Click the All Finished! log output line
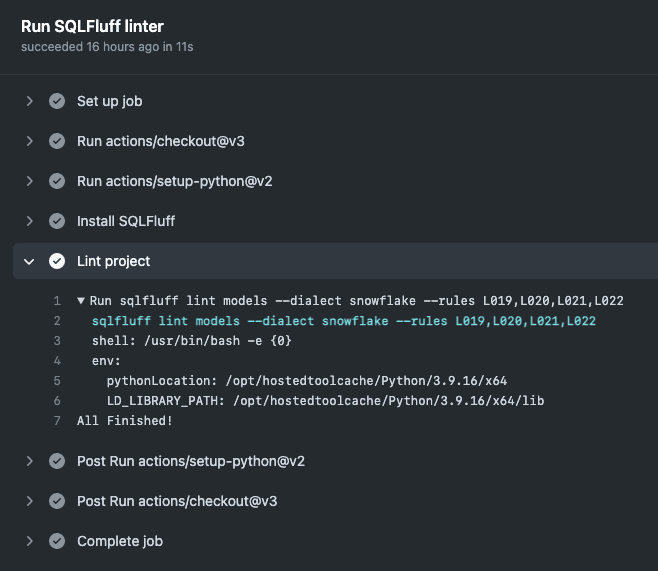The height and width of the screenshot is (571, 658). pyautogui.click(x=124, y=421)
